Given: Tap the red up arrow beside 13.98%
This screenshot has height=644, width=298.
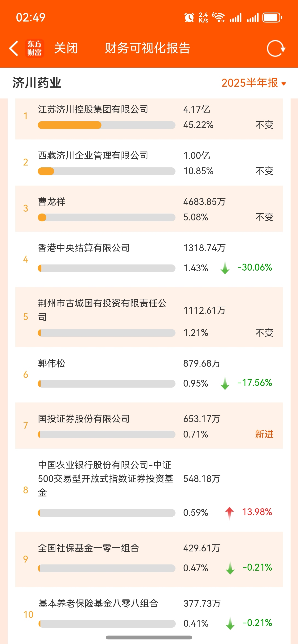Looking at the screenshot, I should 229,513.
